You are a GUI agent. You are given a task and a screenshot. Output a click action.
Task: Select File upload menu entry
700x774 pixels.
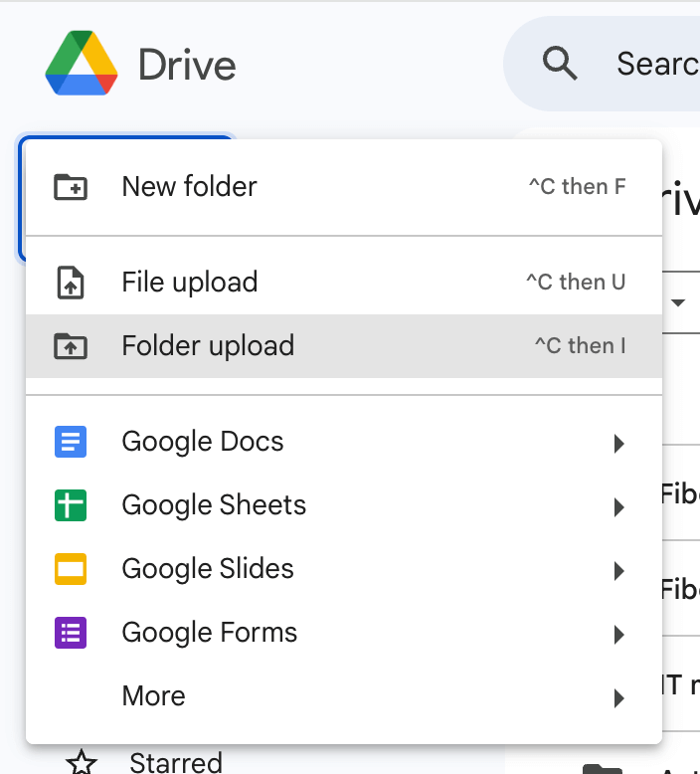pyautogui.click(x=344, y=283)
